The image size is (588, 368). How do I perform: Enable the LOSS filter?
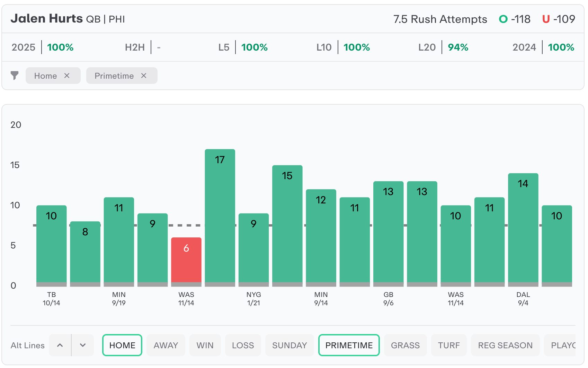pyautogui.click(x=243, y=345)
